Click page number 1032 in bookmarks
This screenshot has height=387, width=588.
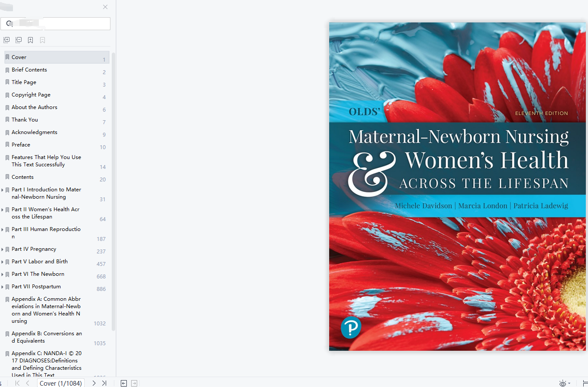click(100, 324)
